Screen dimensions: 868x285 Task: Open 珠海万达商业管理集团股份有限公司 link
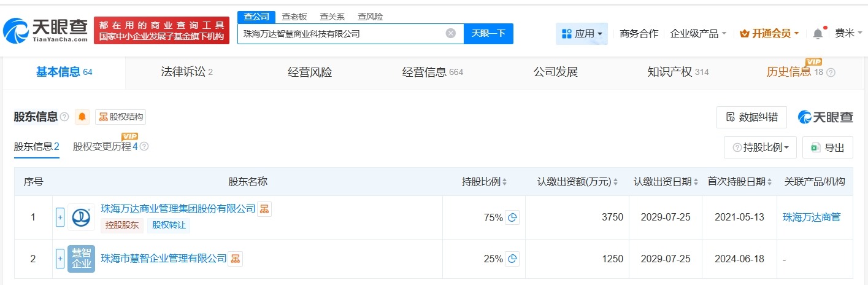pos(178,209)
